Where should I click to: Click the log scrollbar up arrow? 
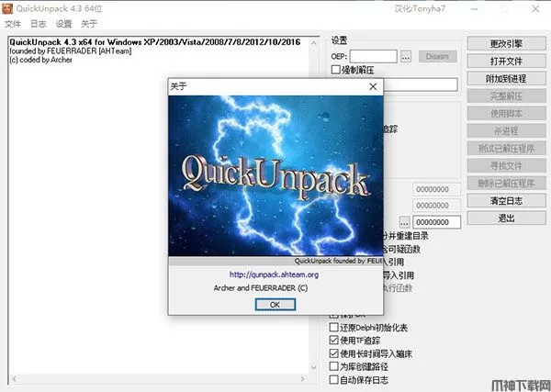point(314,43)
